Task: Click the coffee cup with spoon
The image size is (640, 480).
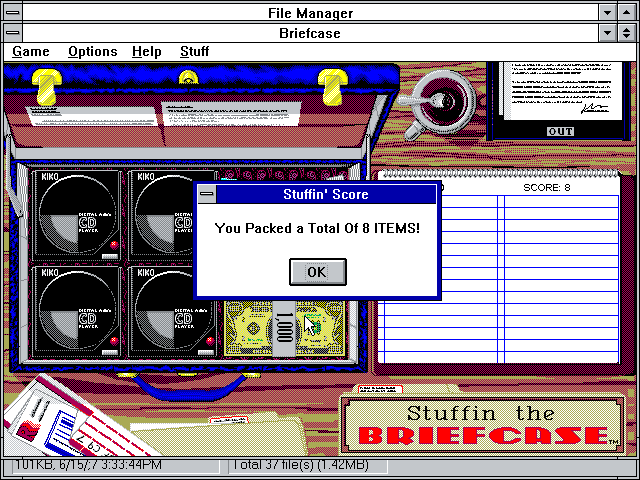Action: [x=440, y=104]
